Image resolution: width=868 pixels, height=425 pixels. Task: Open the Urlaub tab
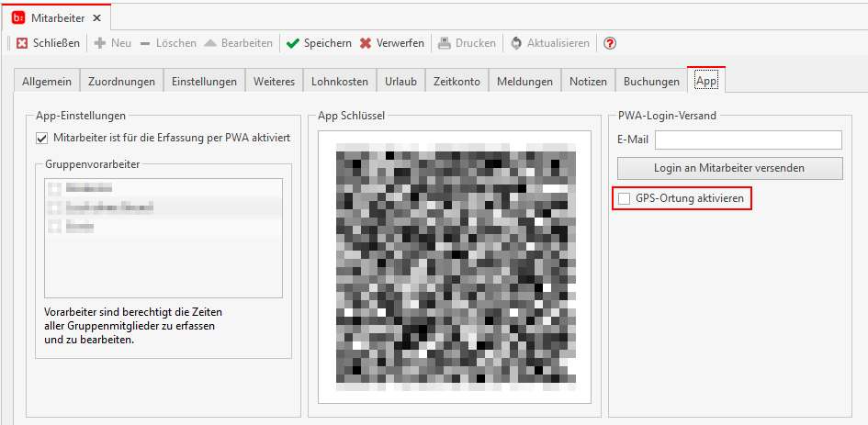tap(400, 82)
